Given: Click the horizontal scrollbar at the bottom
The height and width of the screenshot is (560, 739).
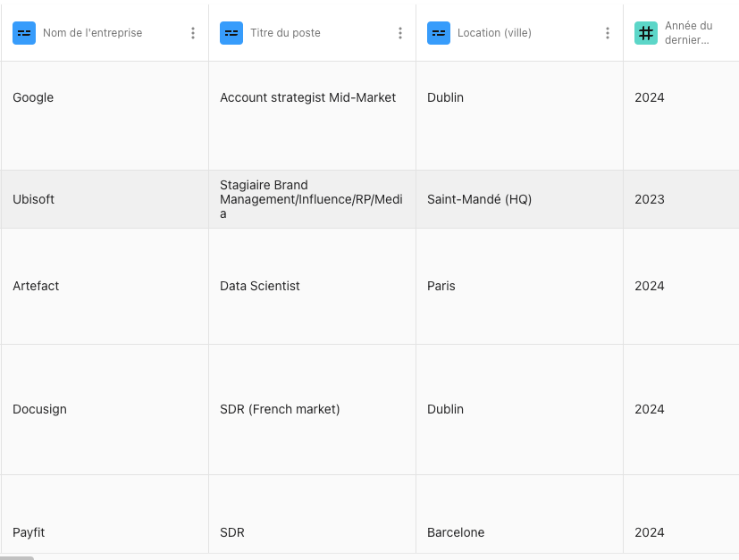Looking at the screenshot, I should pos(17,557).
